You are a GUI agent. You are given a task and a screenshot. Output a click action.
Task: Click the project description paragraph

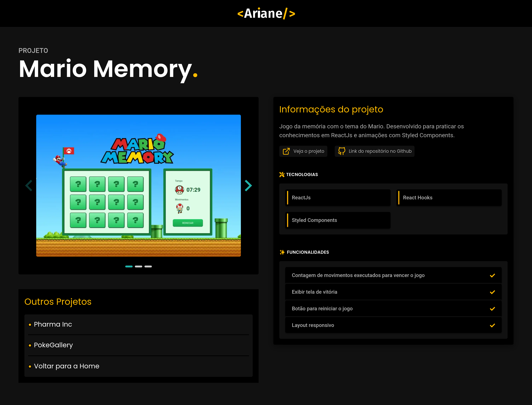[372, 131]
